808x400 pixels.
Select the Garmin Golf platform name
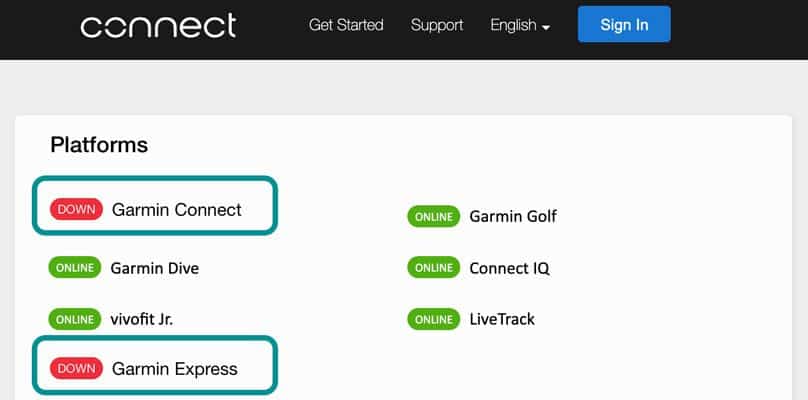[x=513, y=216]
